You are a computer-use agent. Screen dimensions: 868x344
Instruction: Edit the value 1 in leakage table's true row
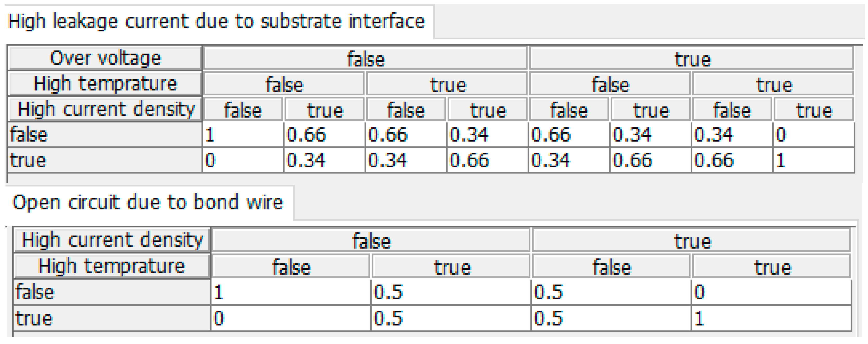[x=813, y=160]
